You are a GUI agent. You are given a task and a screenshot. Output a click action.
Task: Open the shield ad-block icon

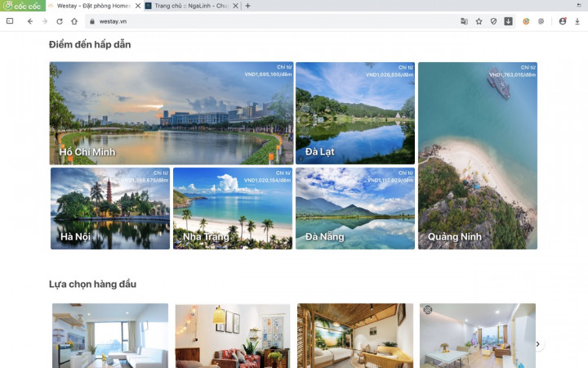[x=493, y=21]
